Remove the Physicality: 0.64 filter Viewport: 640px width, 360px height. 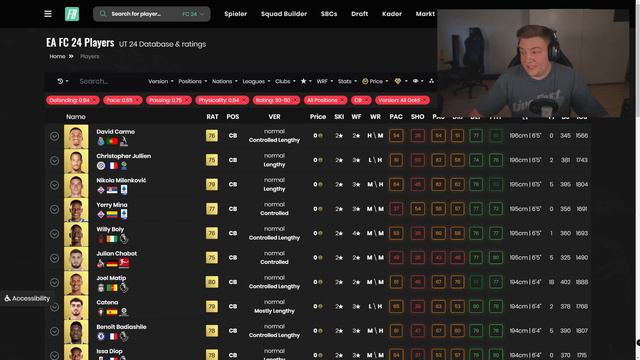pos(244,100)
